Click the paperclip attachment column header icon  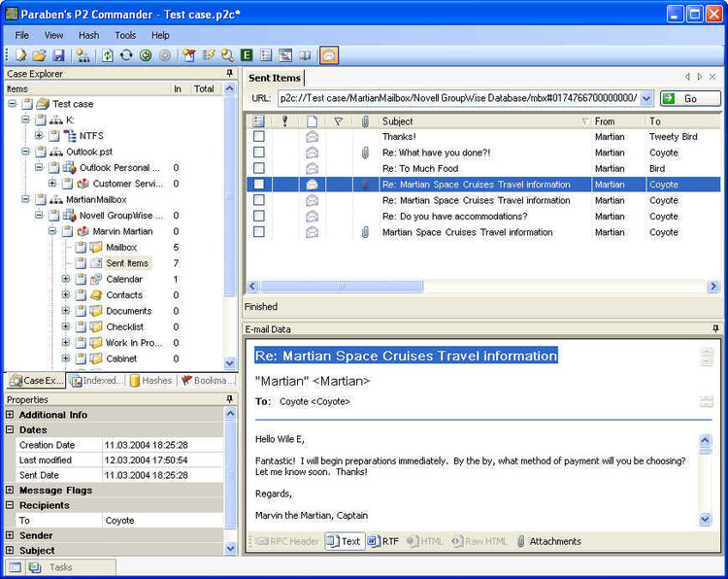[x=365, y=121]
